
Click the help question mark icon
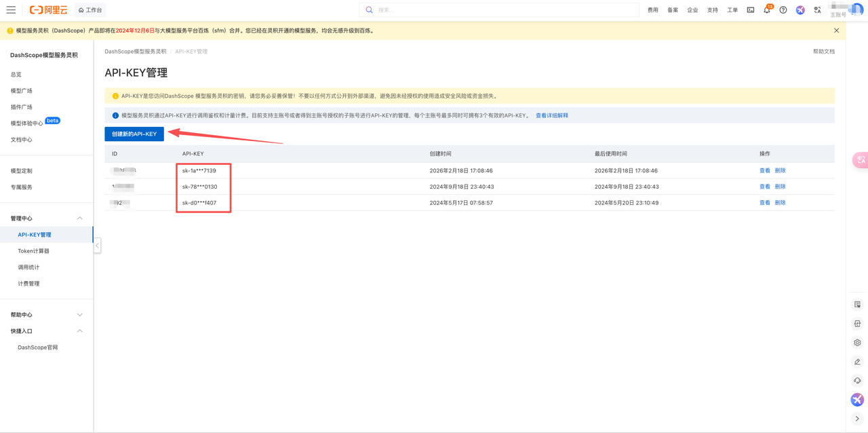tap(783, 10)
